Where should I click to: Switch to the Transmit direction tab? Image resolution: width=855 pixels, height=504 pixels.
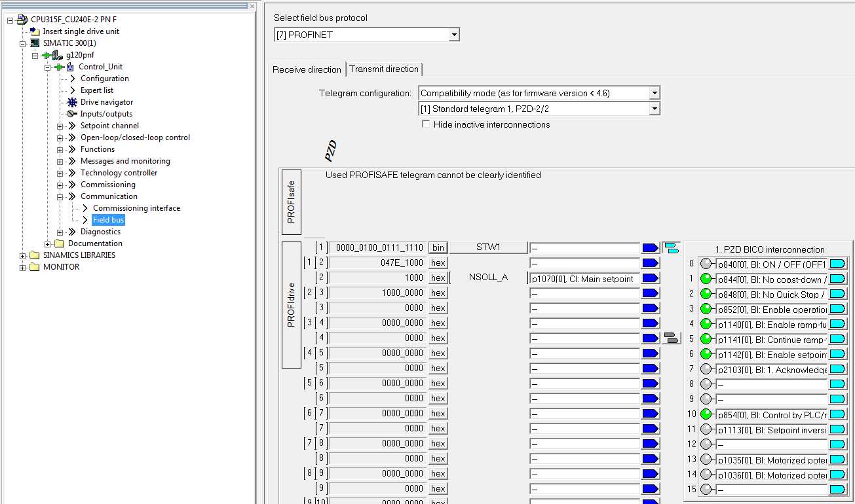(384, 69)
